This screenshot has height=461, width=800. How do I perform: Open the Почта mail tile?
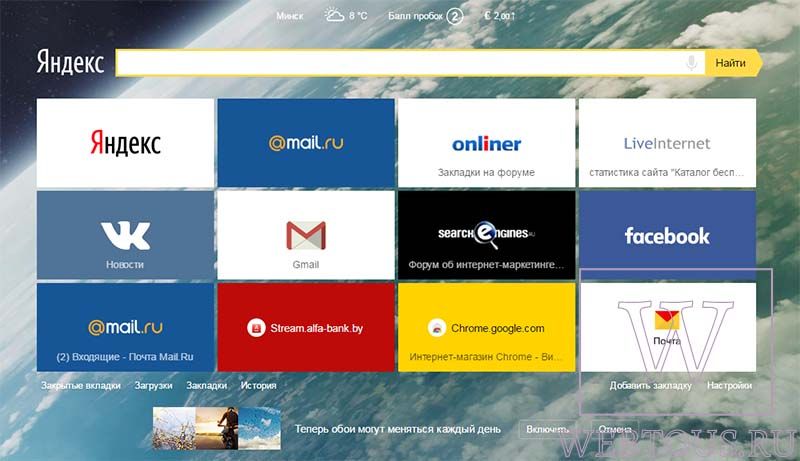(x=667, y=327)
